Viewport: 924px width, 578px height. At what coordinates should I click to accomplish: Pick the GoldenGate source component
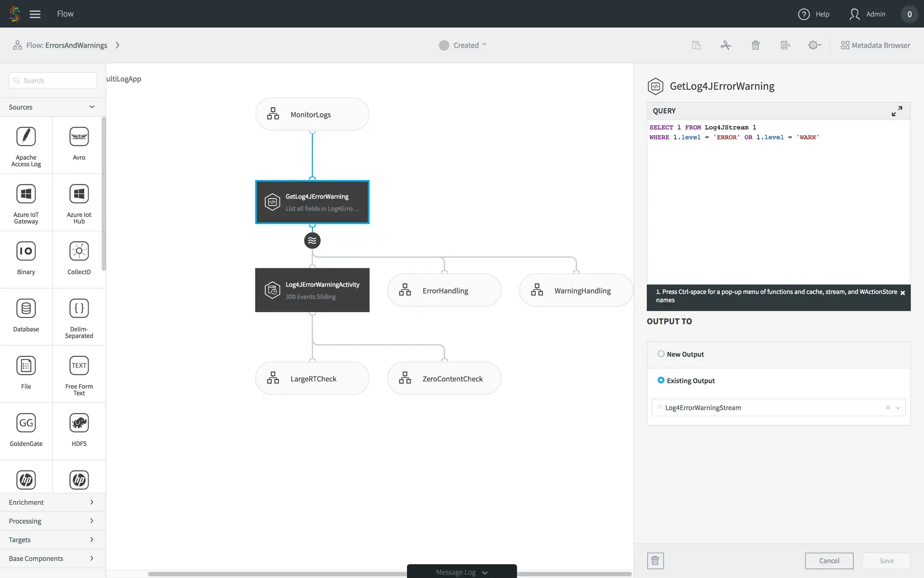pyautogui.click(x=26, y=423)
